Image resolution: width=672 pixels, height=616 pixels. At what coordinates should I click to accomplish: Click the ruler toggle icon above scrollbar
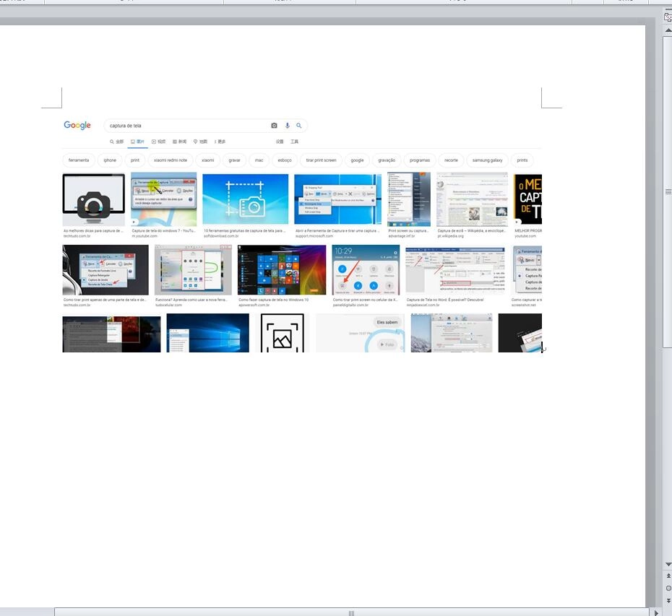[668, 17]
